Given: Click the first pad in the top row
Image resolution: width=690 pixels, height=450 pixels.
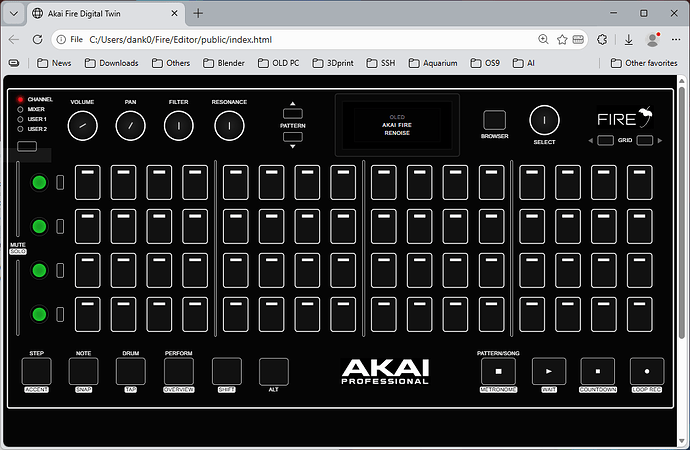Looking at the screenshot, I should click(x=88, y=183).
